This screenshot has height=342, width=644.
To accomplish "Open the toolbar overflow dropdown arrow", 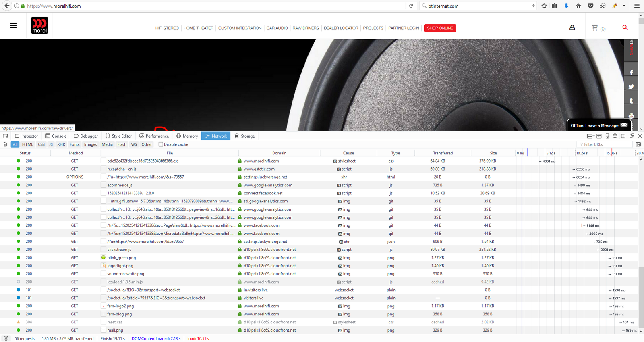I will 624,6.
